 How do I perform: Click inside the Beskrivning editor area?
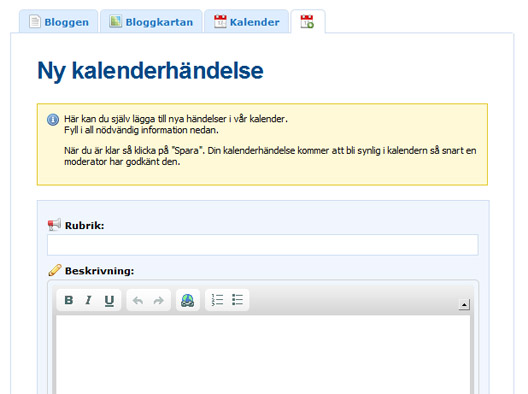(263, 354)
